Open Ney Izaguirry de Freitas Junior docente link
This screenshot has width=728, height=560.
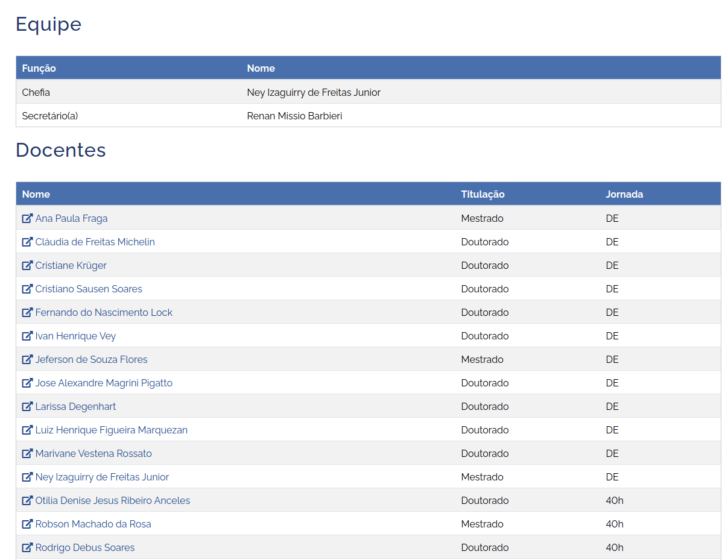[102, 477]
